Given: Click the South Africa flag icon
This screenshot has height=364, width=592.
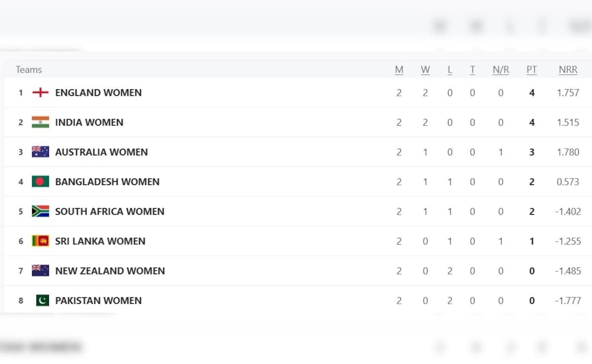Looking at the screenshot, I should pos(40,211).
